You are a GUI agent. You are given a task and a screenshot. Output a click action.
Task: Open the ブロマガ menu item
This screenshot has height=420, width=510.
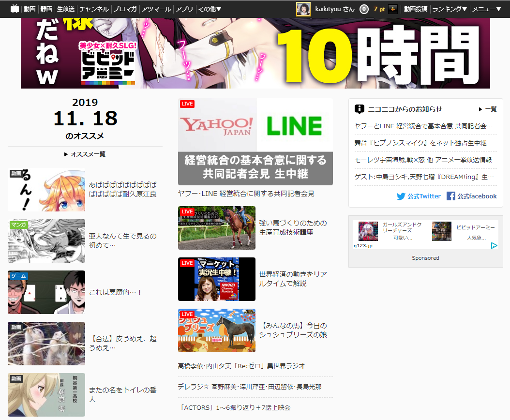pyautogui.click(x=125, y=9)
